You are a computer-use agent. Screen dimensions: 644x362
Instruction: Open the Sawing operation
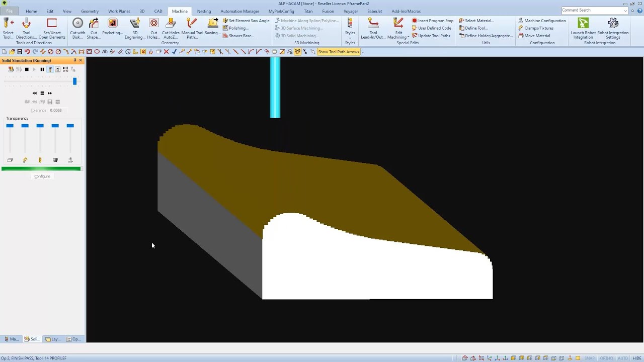tap(212, 27)
